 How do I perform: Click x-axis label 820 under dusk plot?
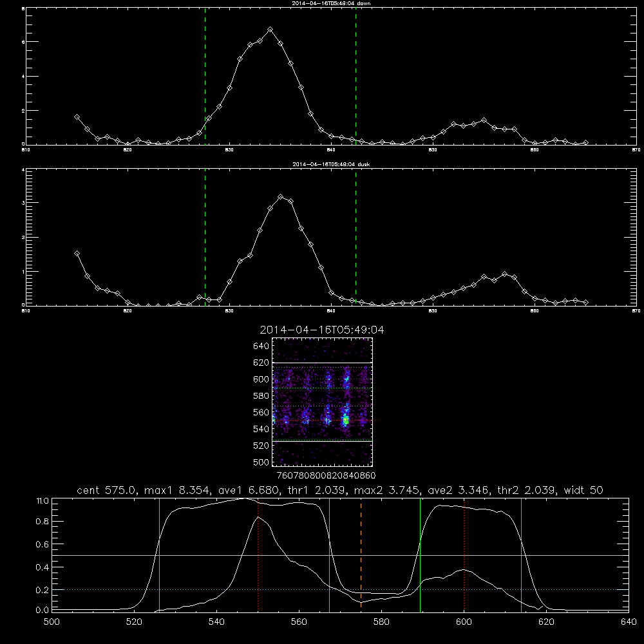[128, 311]
